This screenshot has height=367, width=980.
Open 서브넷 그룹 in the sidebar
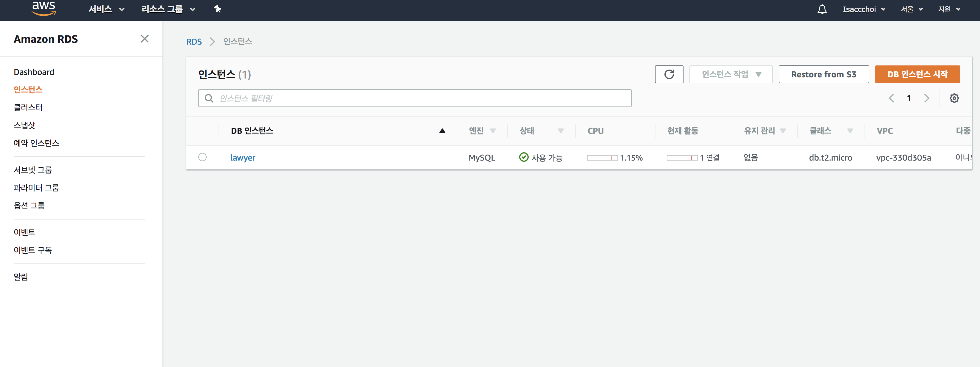[33, 170]
